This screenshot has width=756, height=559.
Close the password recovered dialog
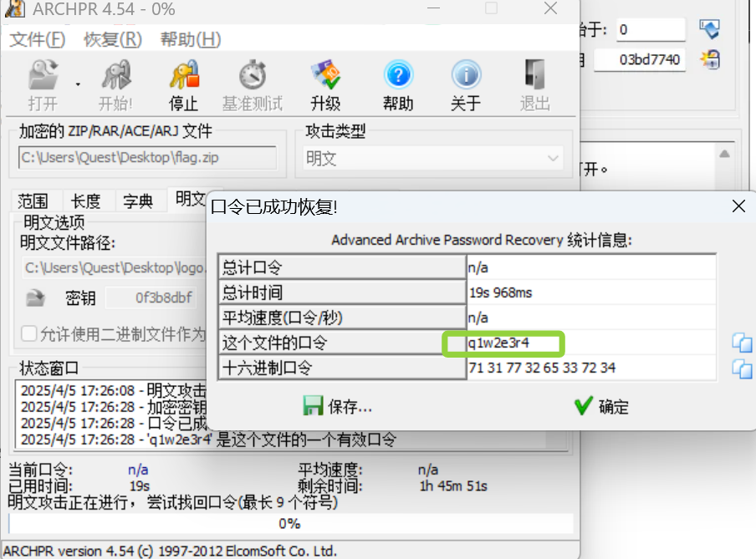click(x=738, y=206)
